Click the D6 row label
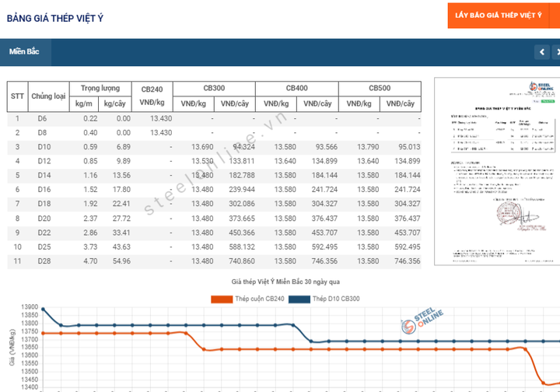560x392 pixels. pos(42,118)
